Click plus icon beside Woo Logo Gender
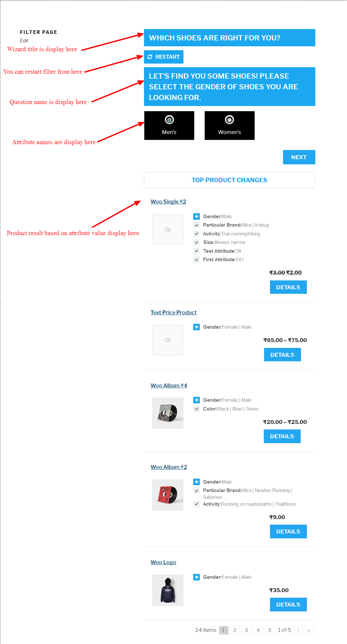347x644 pixels. 197,577
